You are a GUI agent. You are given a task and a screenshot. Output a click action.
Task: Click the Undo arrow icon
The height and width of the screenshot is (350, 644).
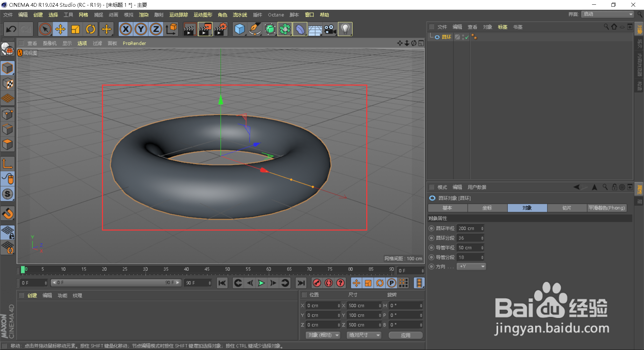[11, 29]
